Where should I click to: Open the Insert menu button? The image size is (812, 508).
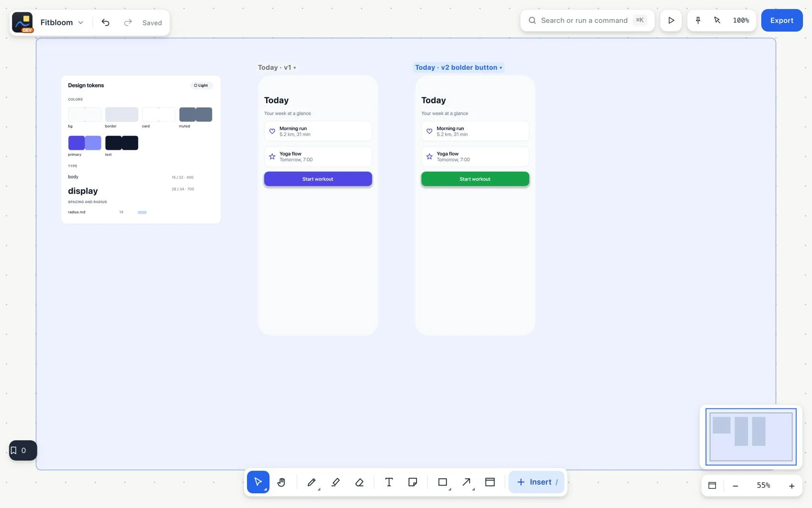click(x=536, y=482)
